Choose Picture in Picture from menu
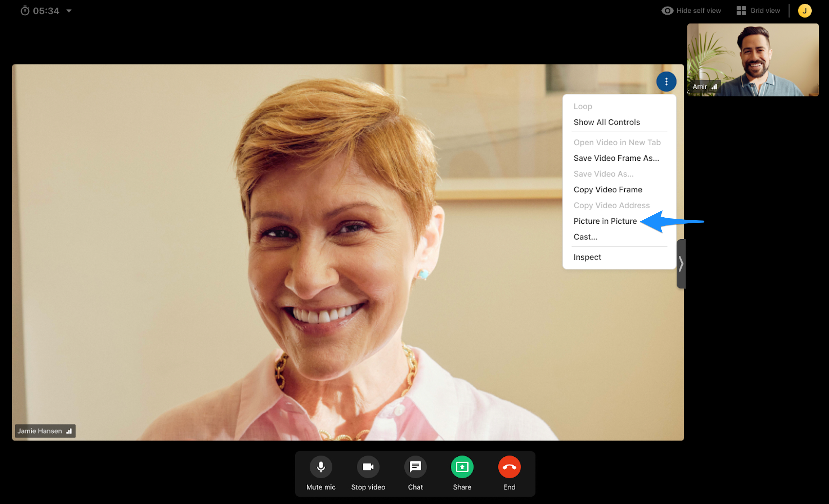This screenshot has width=829, height=504. point(605,221)
